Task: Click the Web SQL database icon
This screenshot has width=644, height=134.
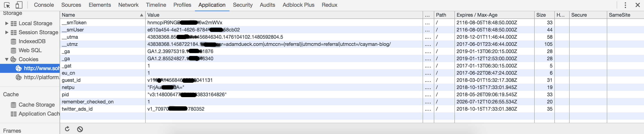Action: pyautogui.click(x=13, y=50)
